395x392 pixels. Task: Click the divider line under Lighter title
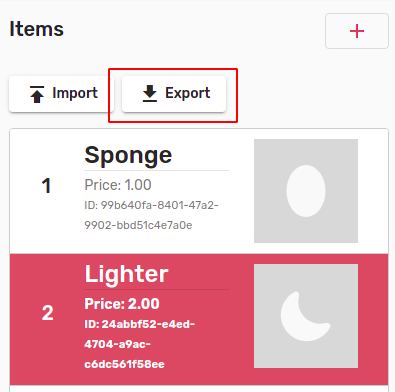pos(156,289)
